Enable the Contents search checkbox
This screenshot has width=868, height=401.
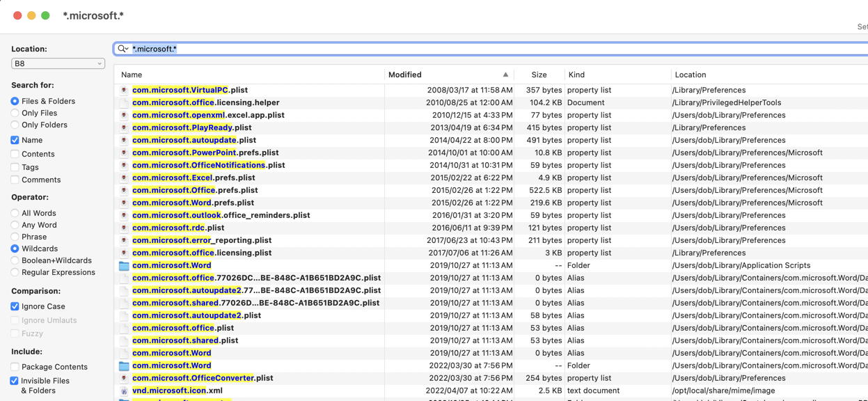pyautogui.click(x=15, y=154)
